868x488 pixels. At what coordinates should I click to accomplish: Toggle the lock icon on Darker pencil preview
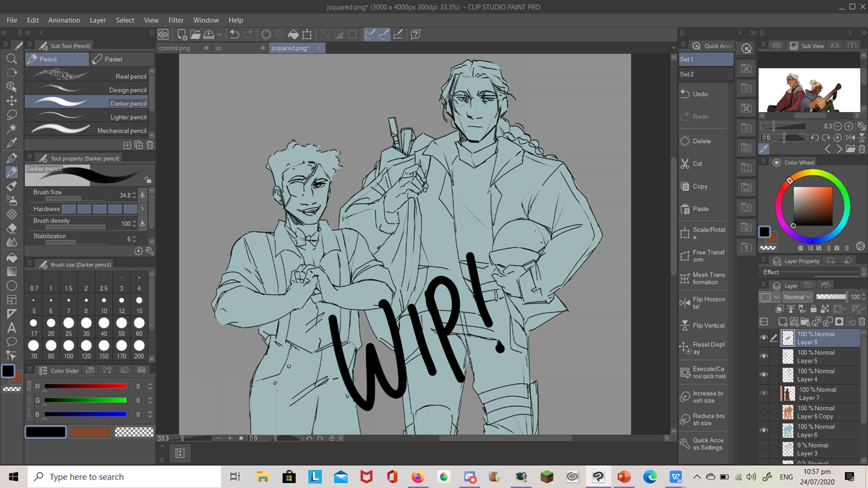click(x=148, y=180)
